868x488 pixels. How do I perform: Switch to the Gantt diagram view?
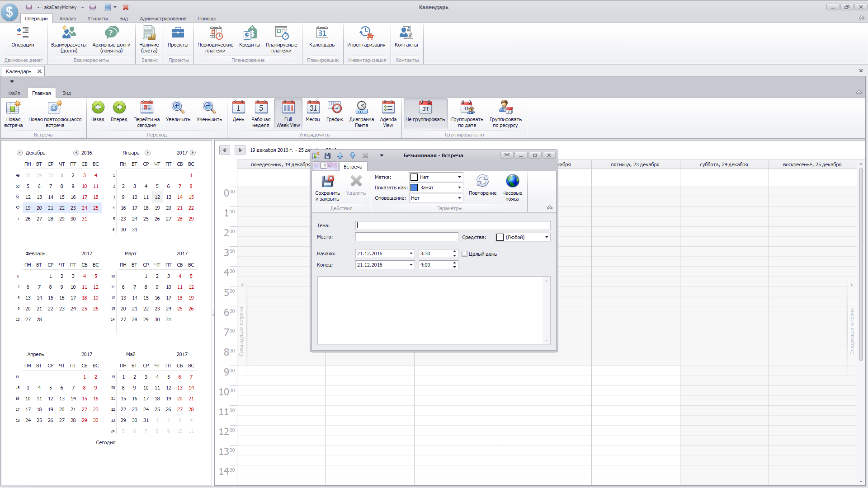[x=361, y=108]
